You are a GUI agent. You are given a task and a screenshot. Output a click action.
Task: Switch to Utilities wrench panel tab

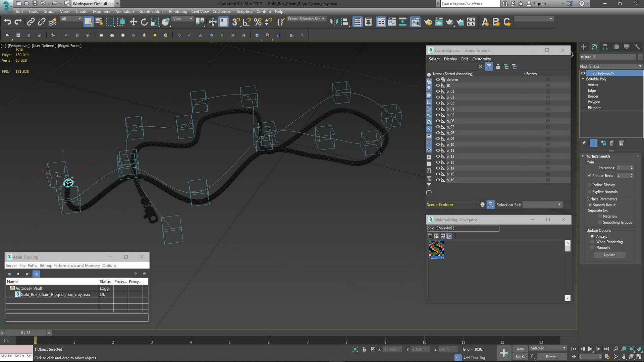pos(637,47)
